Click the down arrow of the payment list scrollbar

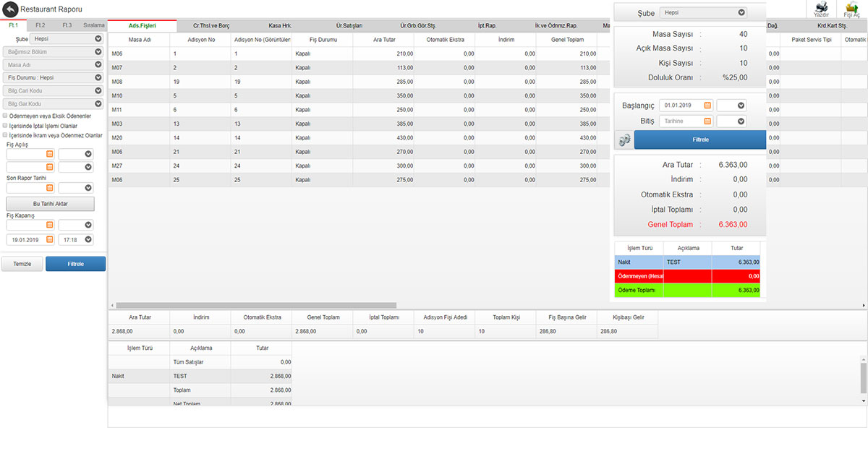864,400
